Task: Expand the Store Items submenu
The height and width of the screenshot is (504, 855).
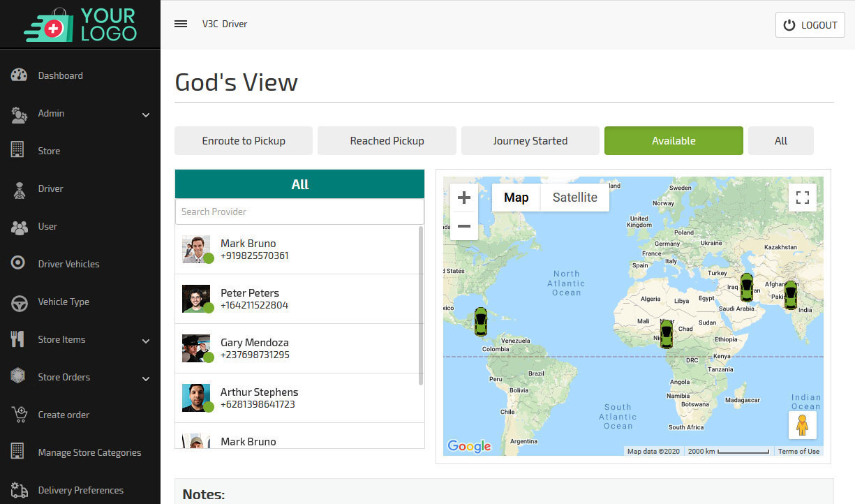Action: pyautogui.click(x=146, y=341)
